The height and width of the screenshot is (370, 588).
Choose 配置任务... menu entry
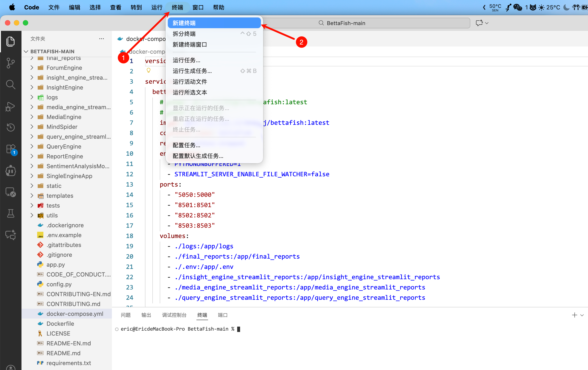coord(186,145)
